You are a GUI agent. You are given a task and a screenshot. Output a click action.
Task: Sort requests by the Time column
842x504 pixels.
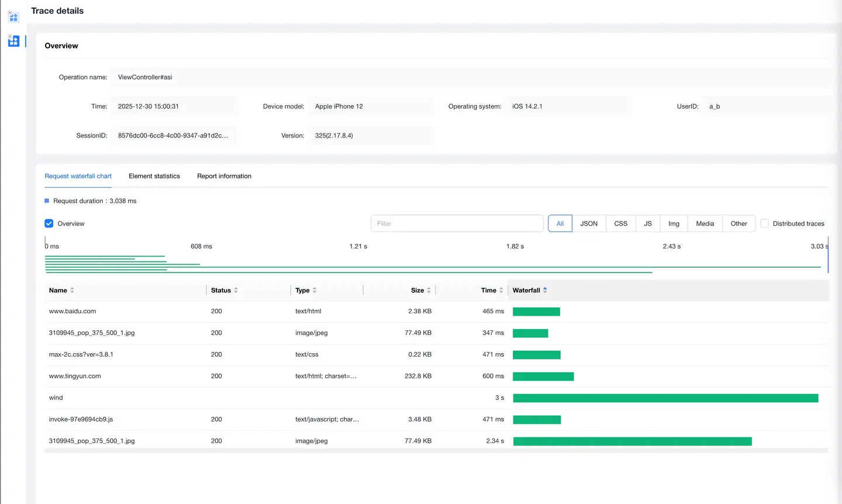click(501, 291)
